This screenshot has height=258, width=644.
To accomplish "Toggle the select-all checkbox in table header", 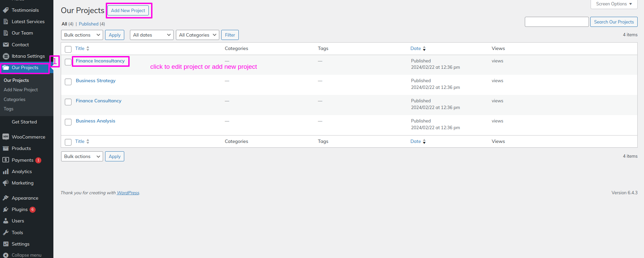I will coord(68,49).
